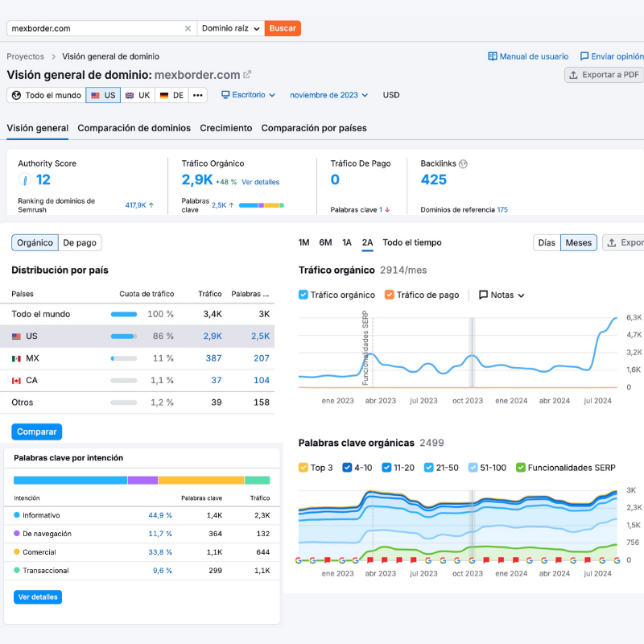Click keyword distribution color bar in overview
Screen dimensions: 644x644
coord(261,205)
